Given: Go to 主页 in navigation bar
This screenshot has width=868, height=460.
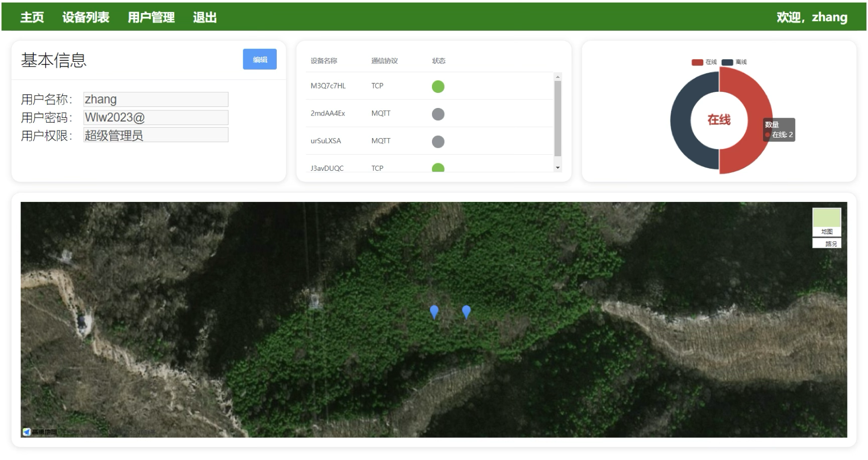Looking at the screenshot, I should pyautogui.click(x=32, y=18).
